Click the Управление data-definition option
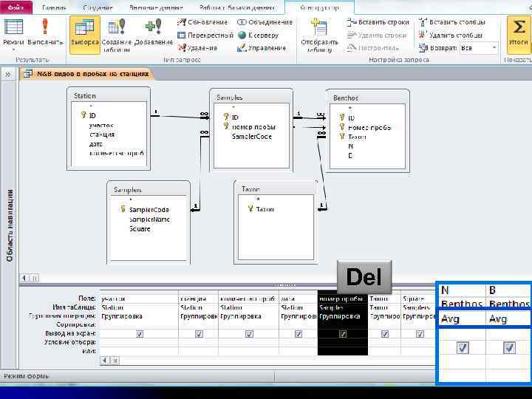Viewport: 532px width, 399px height. [x=262, y=48]
